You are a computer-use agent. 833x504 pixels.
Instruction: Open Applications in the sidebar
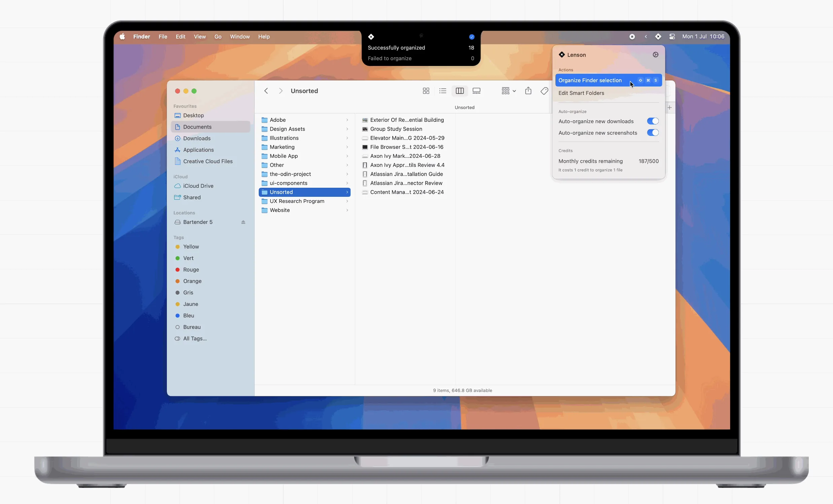pos(211,150)
